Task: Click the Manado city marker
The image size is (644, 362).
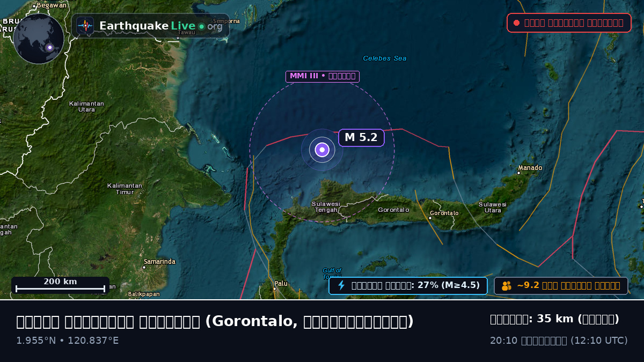Action: [x=519, y=173]
